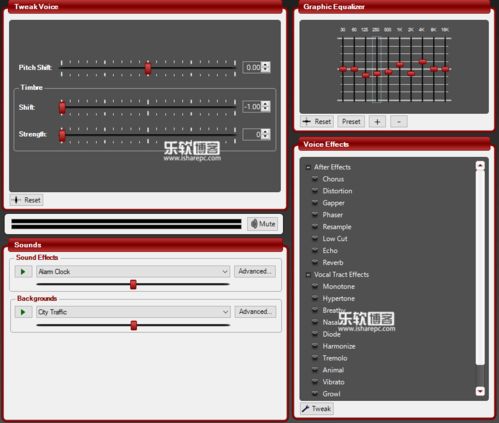Toggle the Resample effect icon
Viewport: 499px width, 423px height.
click(x=315, y=227)
